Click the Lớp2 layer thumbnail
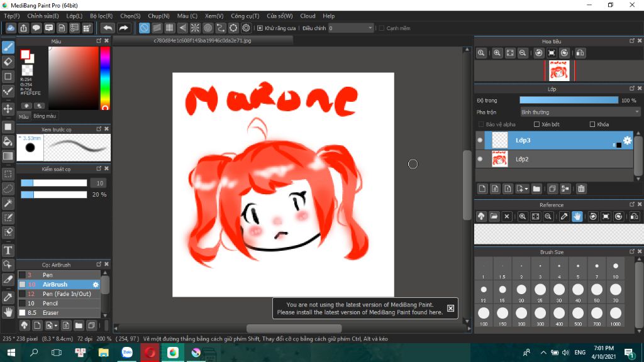Image resolution: width=644 pixels, height=362 pixels. coord(499,159)
